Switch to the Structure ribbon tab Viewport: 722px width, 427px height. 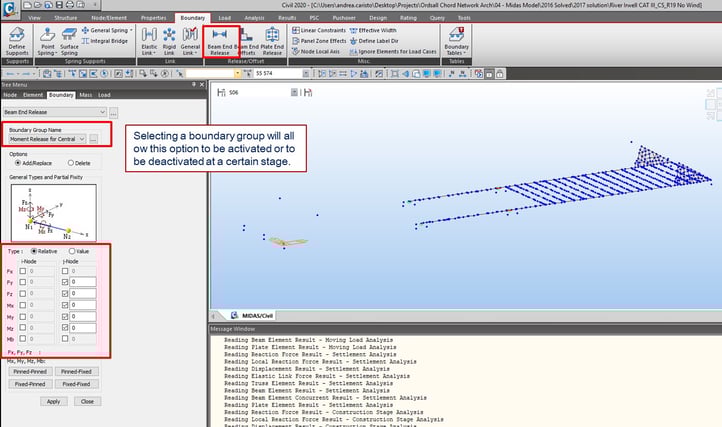(65, 18)
